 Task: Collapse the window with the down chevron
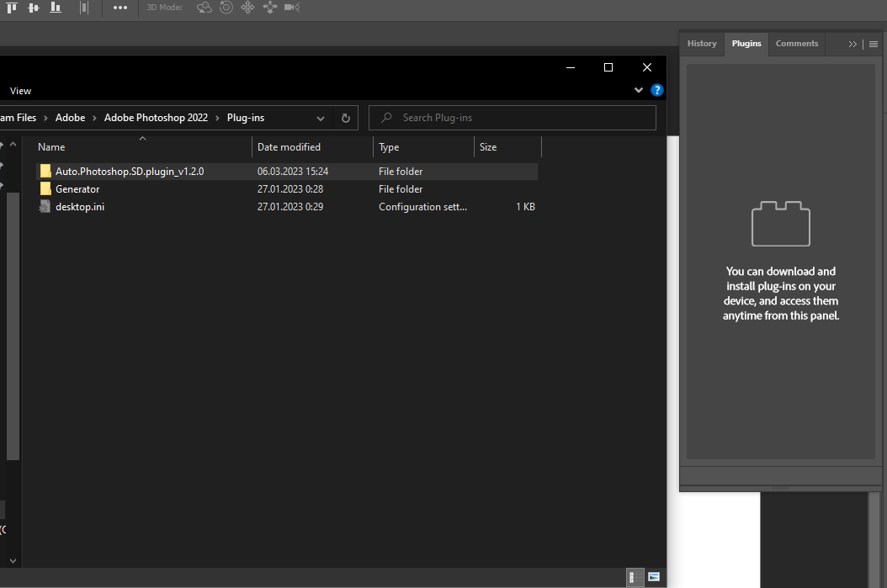pyautogui.click(x=638, y=89)
